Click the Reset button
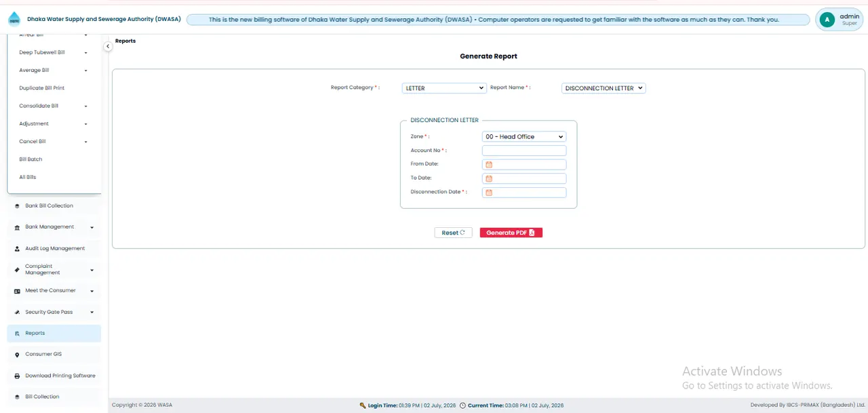This screenshot has width=868, height=413. click(x=453, y=233)
